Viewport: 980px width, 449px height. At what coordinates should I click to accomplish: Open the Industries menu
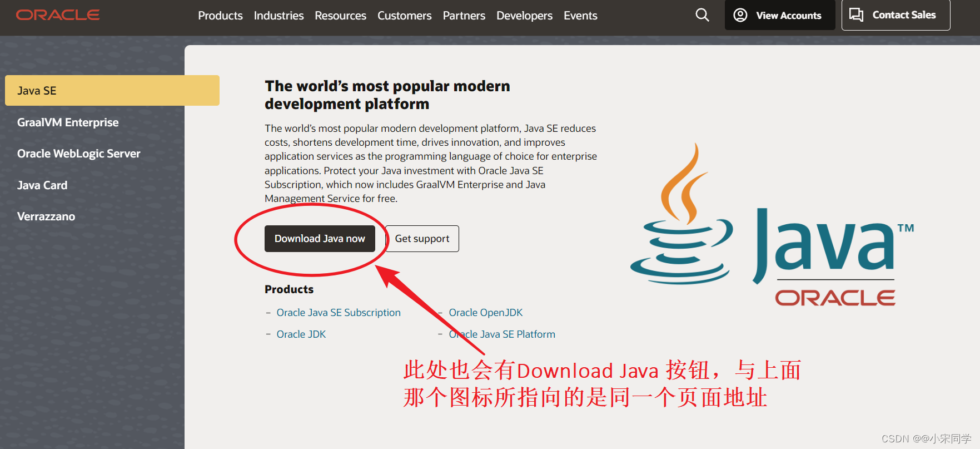point(278,16)
